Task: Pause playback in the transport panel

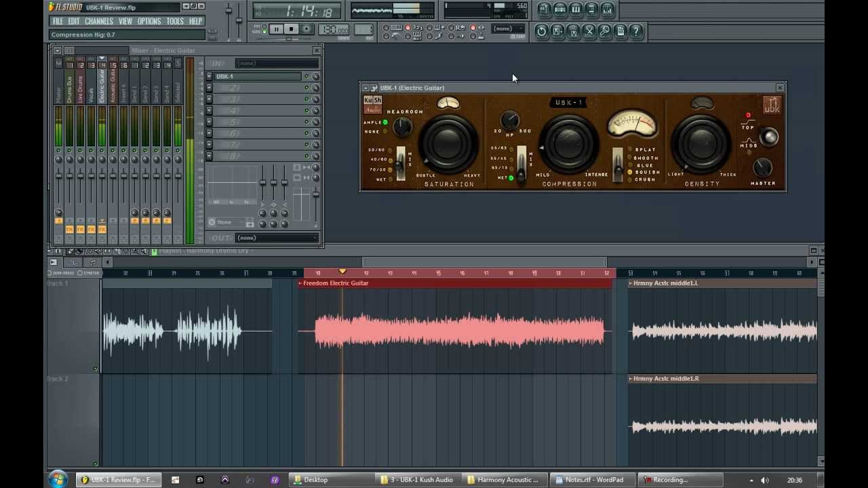Action: (276, 29)
